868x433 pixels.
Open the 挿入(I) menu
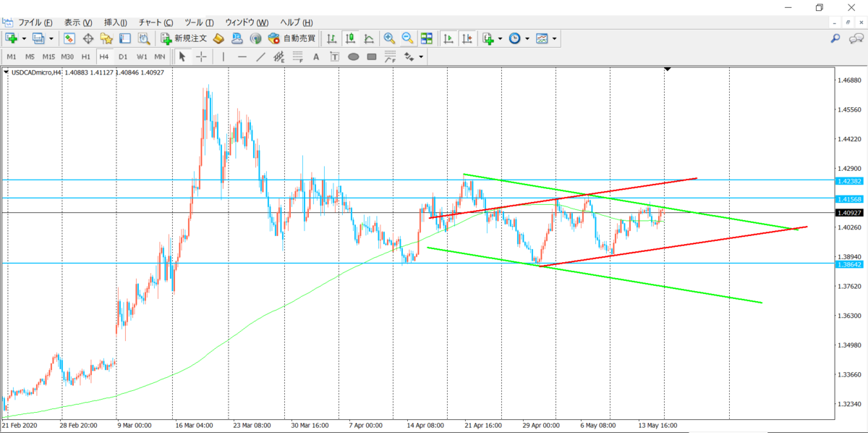pos(116,22)
